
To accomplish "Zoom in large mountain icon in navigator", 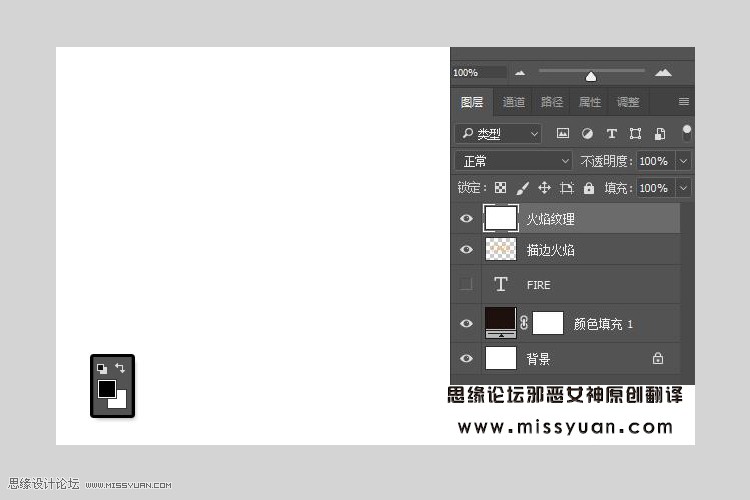I will (663, 72).
